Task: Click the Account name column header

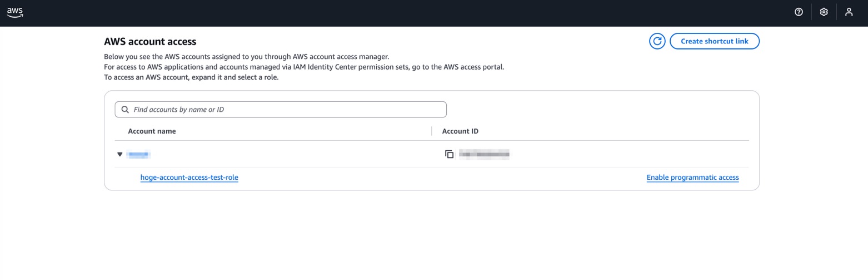Action: click(152, 131)
